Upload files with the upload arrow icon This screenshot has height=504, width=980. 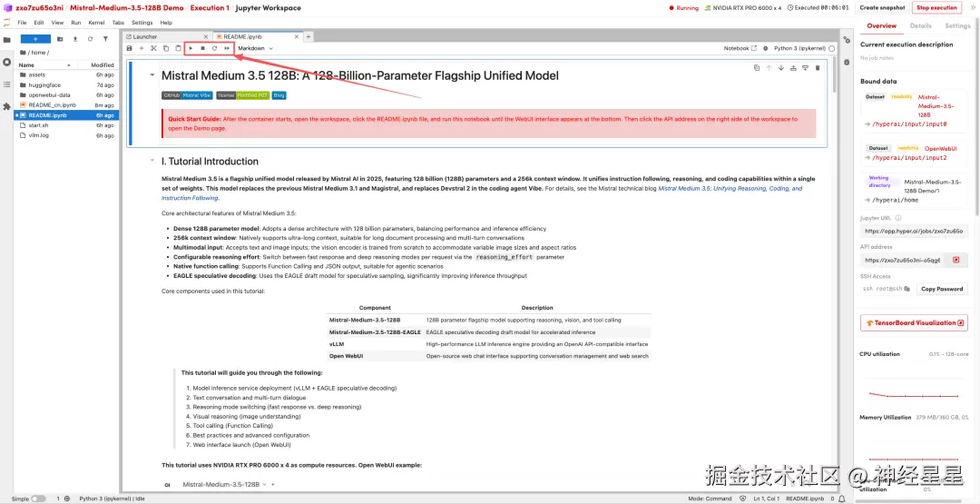pyautogui.click(x=75, y=39)
